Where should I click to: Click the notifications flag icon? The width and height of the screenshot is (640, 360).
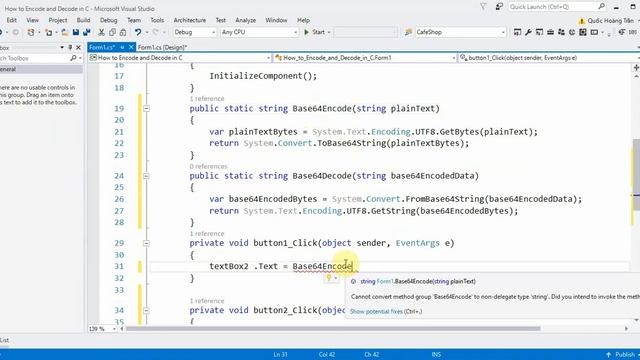pos(483,7)
